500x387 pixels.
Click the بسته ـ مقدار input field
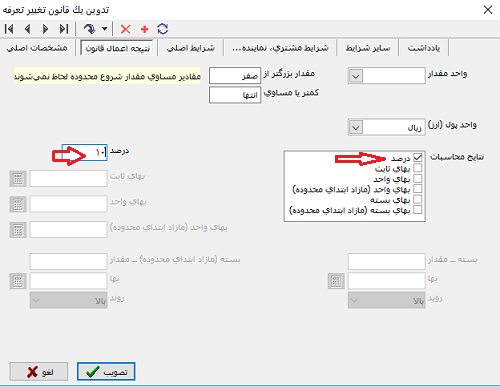click(x=387, y=262)
